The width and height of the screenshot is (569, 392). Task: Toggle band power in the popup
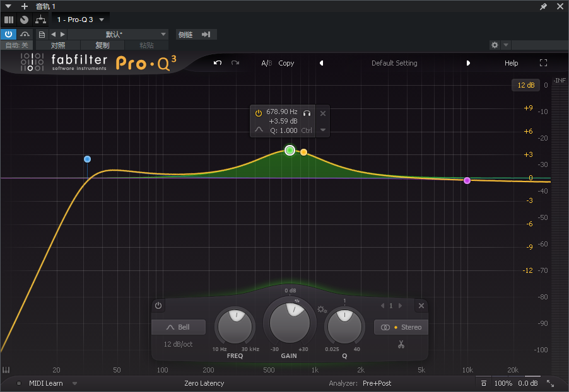pyautogui.click(x=259, y=113)
